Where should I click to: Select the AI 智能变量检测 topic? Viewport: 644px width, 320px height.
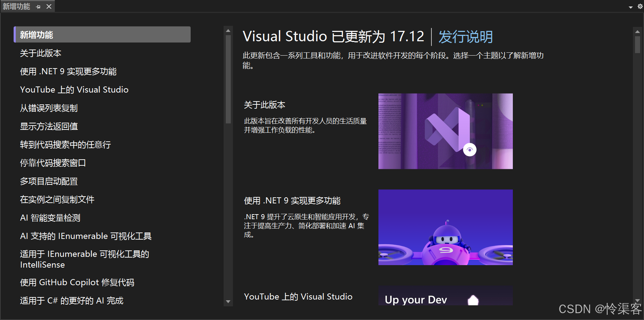50,218
